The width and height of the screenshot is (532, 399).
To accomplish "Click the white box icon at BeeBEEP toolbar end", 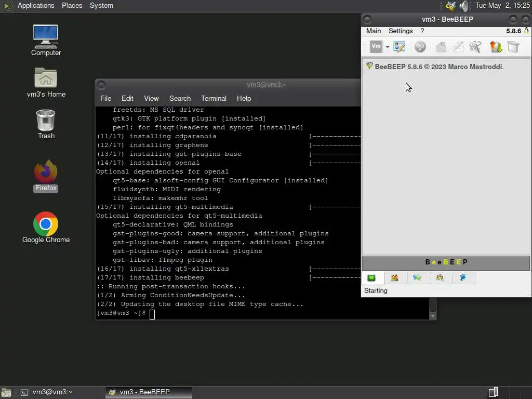I will [513, 46].
